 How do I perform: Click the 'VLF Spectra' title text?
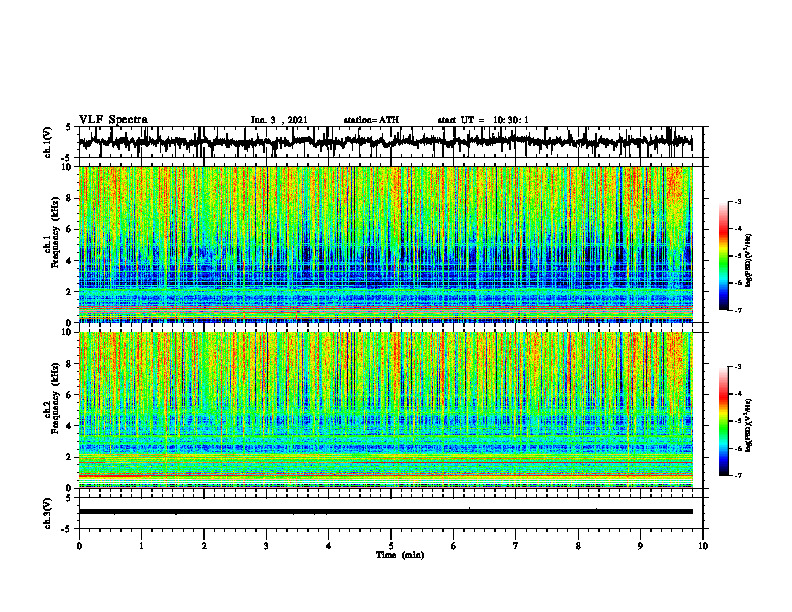113,120
